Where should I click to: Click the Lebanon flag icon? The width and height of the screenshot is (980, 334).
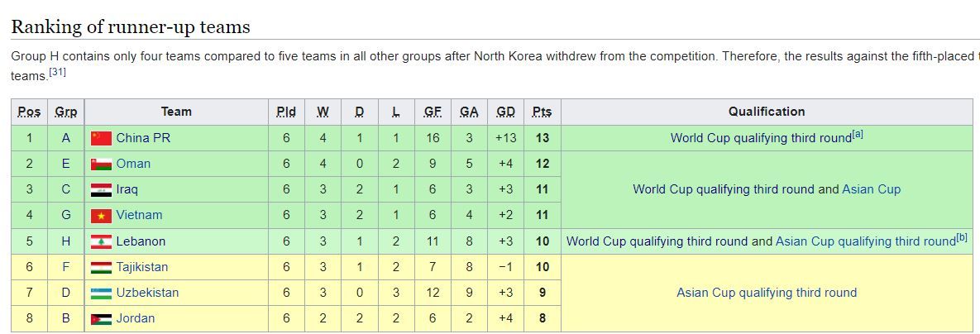click(x=101, y=241)
